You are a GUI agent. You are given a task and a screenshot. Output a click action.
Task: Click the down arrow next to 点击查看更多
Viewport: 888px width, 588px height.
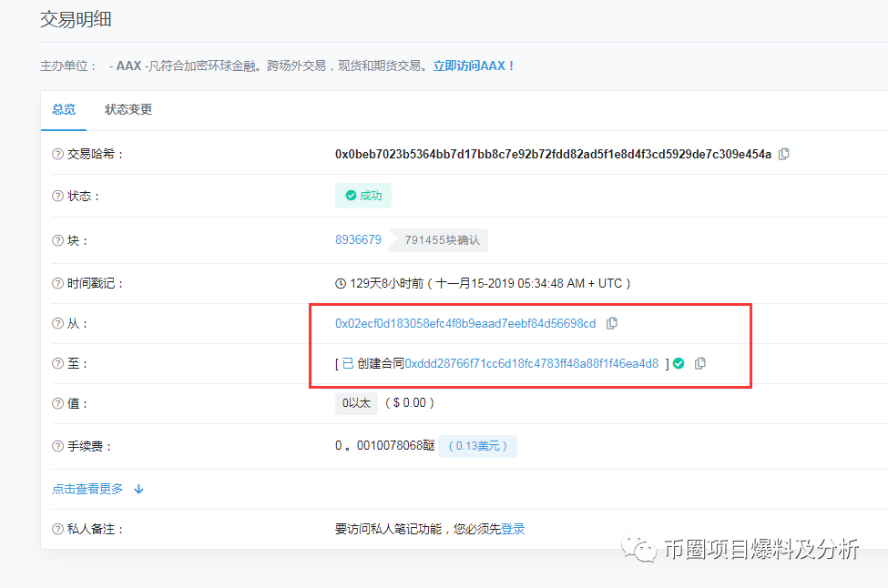click(x=138, y=489)
